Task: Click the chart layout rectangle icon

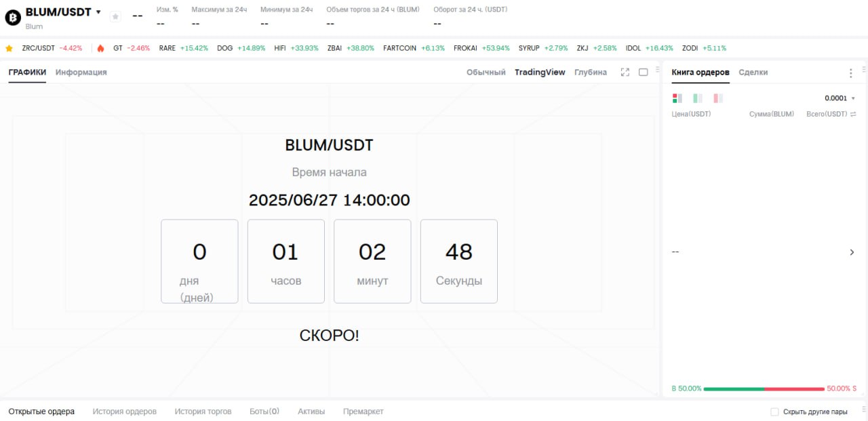Action: pos(644,72)
